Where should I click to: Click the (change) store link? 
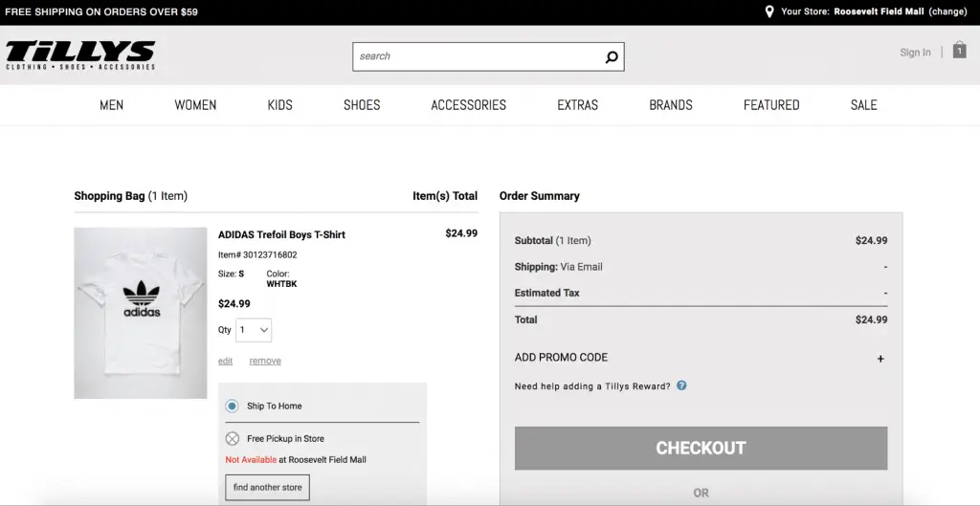point(947,11)
